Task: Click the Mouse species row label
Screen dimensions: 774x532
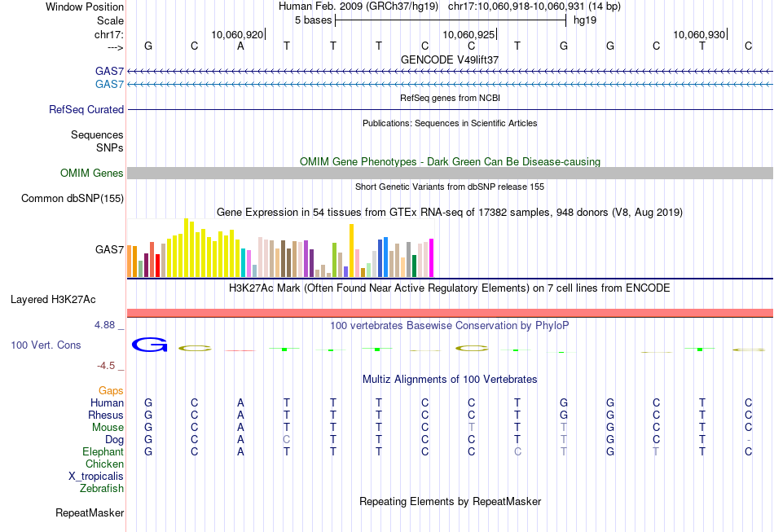Action: pyautogui.click(x=108, y=428)
